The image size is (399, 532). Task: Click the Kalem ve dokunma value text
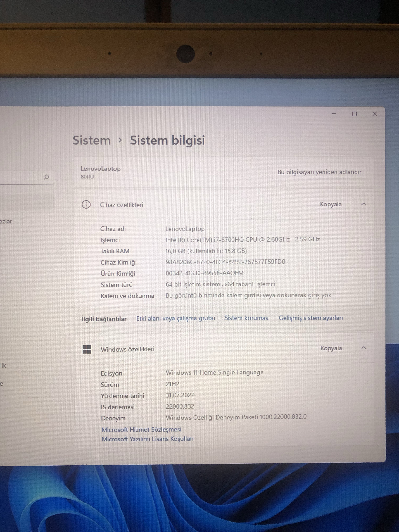click(248, 295)
